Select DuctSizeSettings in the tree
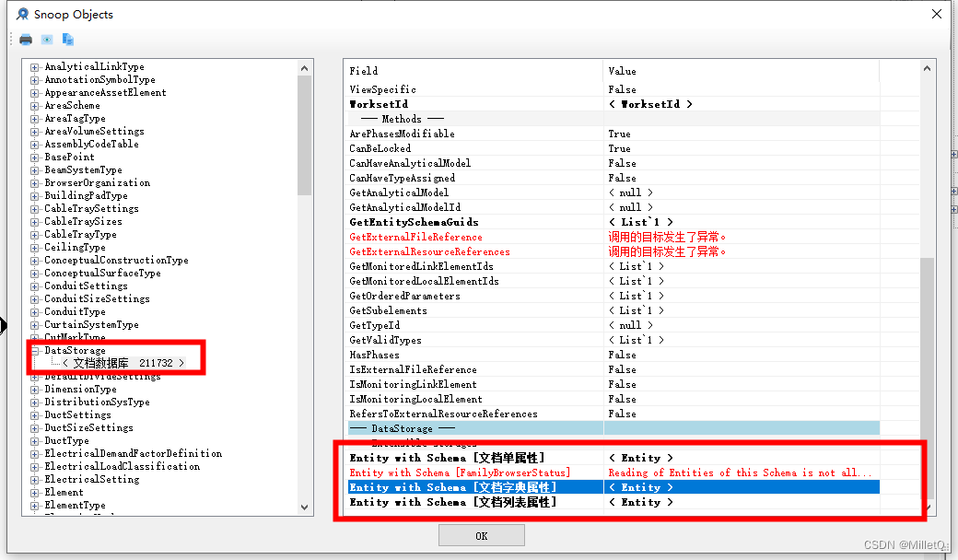This screenshot has width=958, height=560. [x=88, y=427]
